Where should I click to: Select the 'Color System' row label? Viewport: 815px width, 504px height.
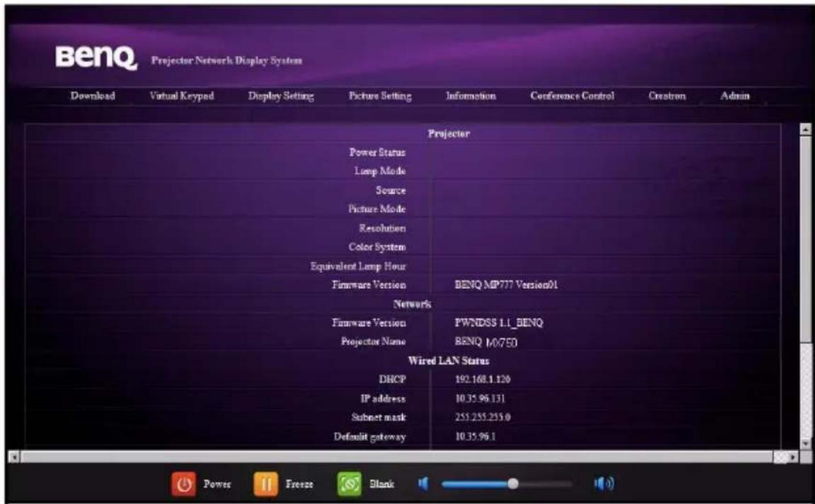[x=377, y=247]
